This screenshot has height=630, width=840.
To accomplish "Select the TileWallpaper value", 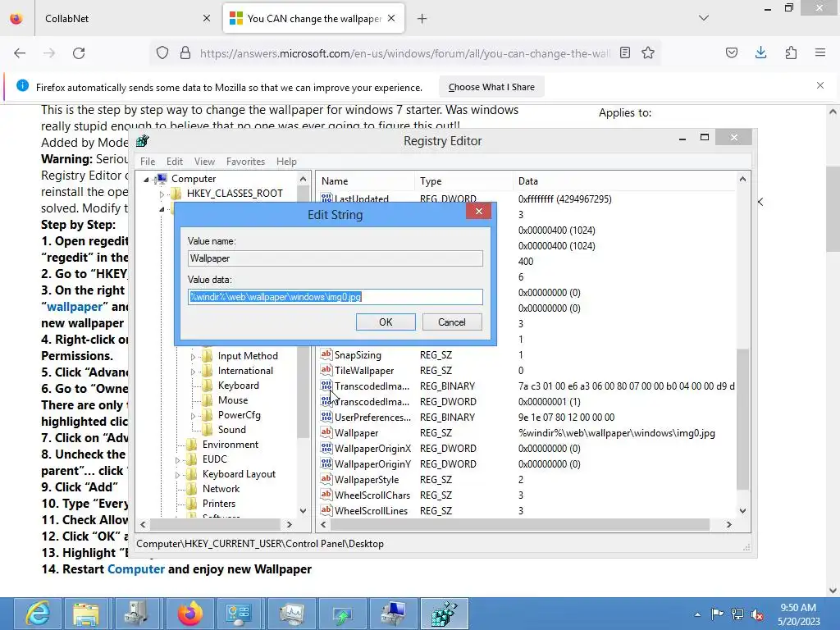I will coord(364,371).
